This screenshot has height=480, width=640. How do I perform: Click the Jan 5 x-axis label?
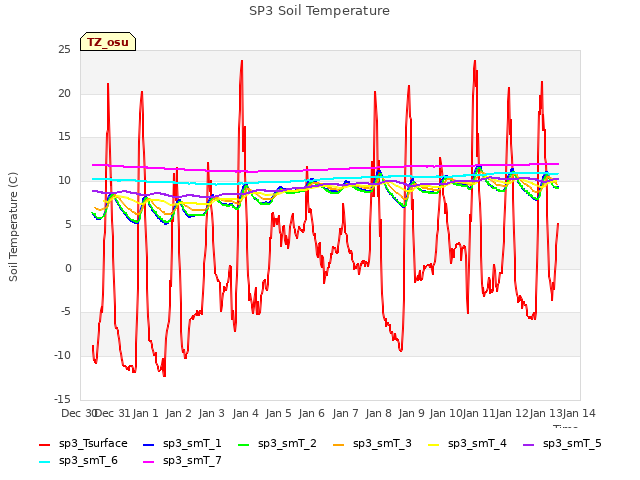click(x=278, y=413)
